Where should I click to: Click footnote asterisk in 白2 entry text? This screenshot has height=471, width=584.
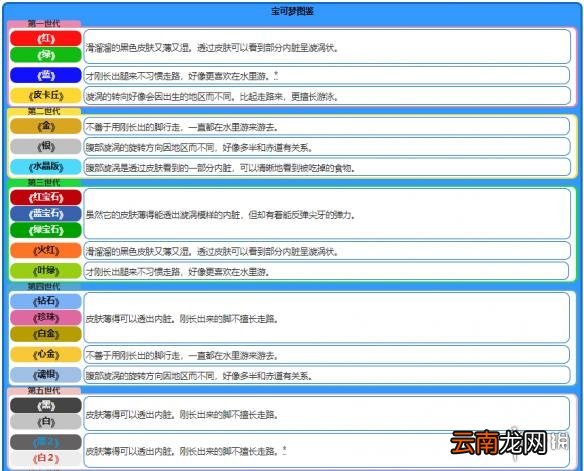(284, 450)
